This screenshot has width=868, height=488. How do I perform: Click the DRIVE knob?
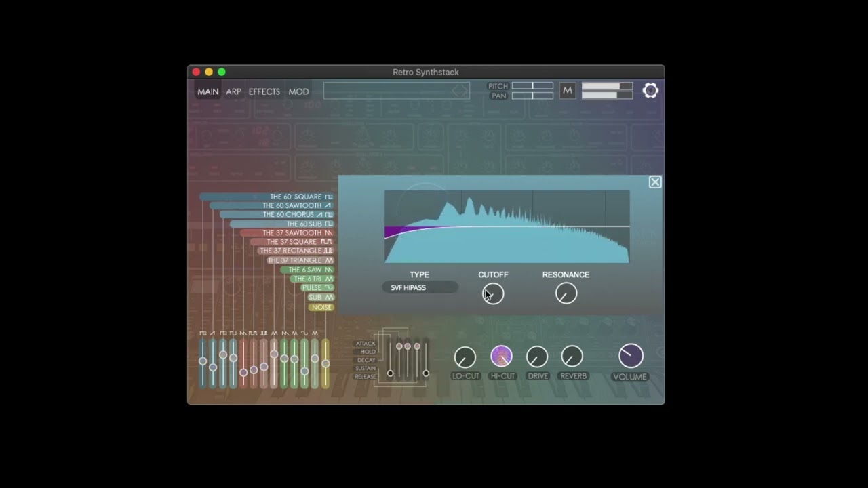tap(537, 357)
